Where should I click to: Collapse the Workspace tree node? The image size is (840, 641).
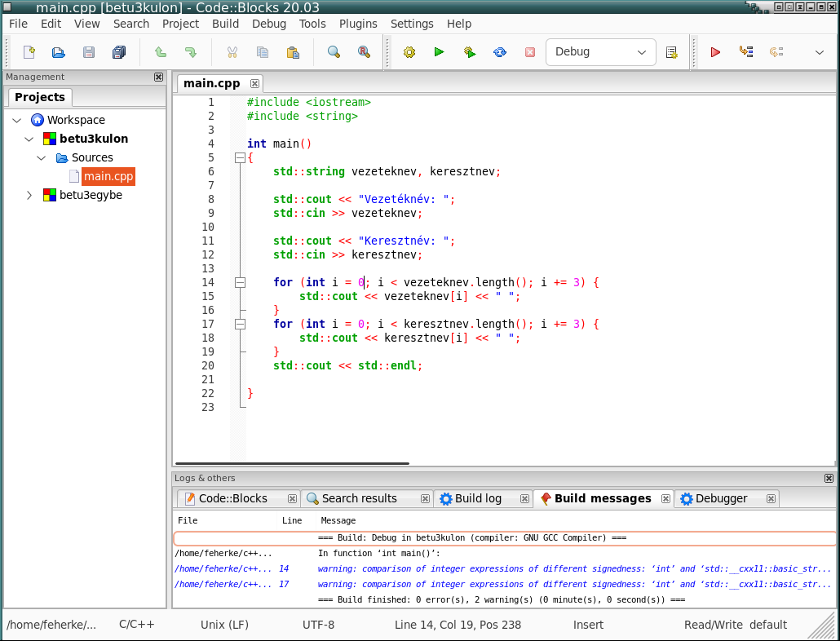(16, 120)
